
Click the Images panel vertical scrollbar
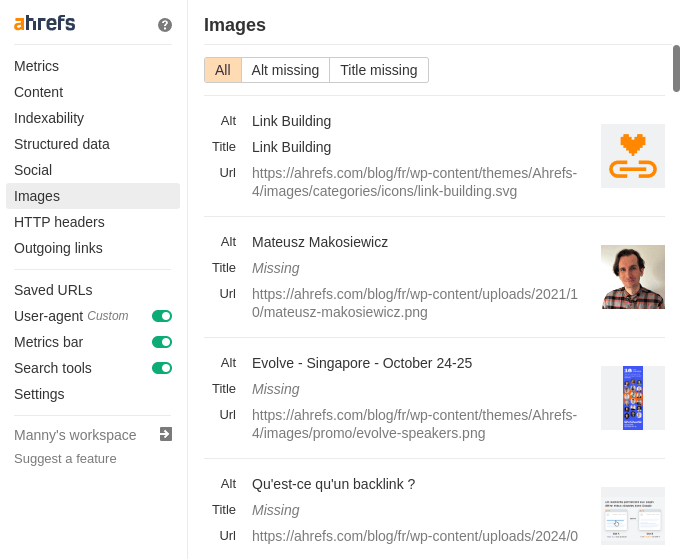676,68
